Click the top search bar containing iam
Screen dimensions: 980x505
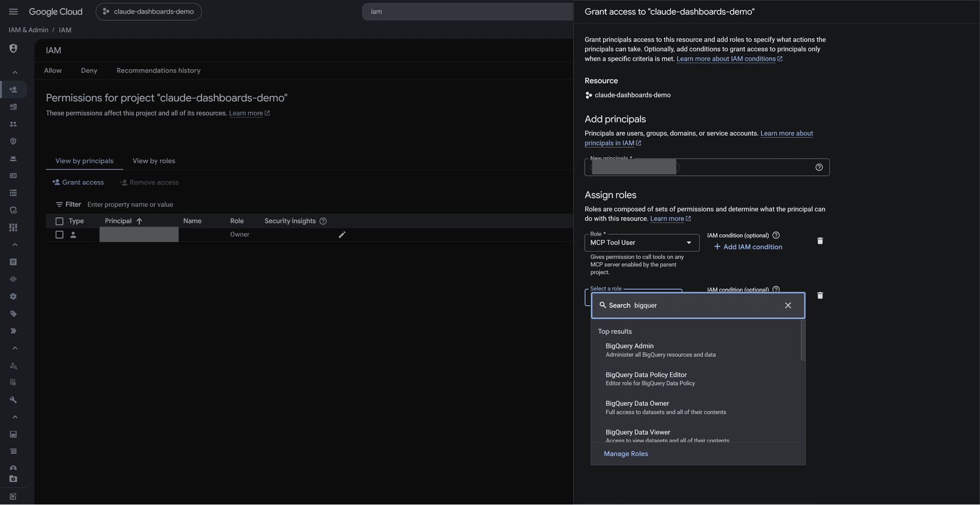468,11
